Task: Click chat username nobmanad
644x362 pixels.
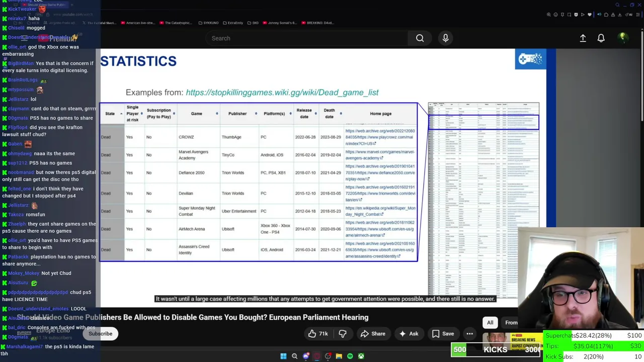Action: point(21,172)
